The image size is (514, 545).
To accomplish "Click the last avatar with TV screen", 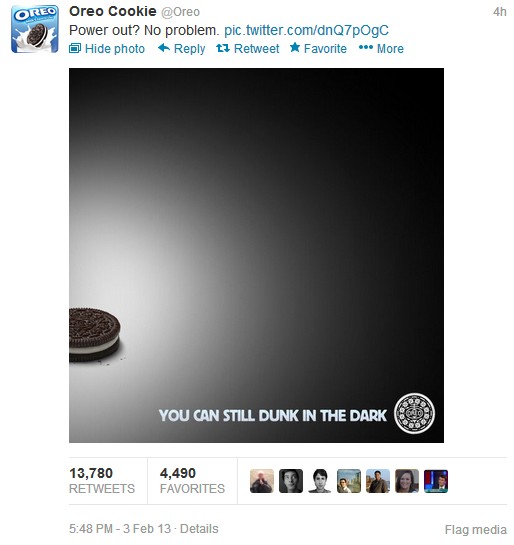I will pyautogui.click(x=436, y=481).
